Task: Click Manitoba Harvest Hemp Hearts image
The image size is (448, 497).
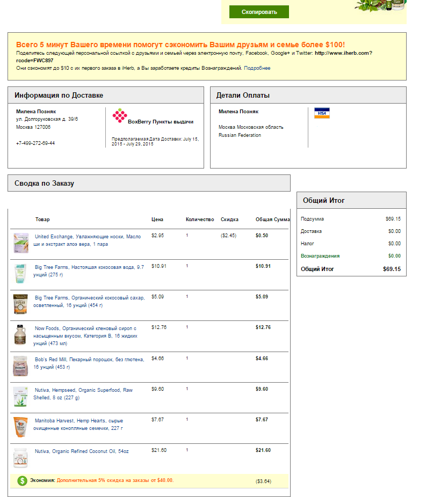Action: coord(20,427)
